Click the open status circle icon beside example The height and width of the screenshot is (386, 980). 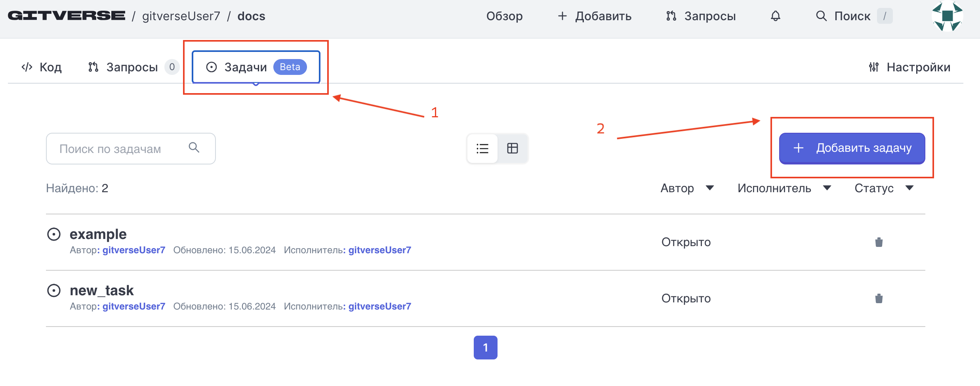click(54, 234)
